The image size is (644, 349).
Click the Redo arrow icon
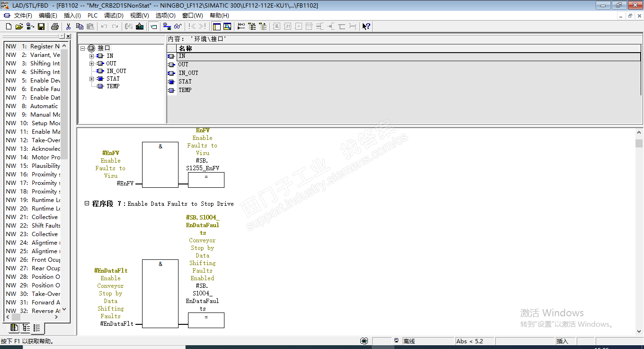tap(115, 27)
